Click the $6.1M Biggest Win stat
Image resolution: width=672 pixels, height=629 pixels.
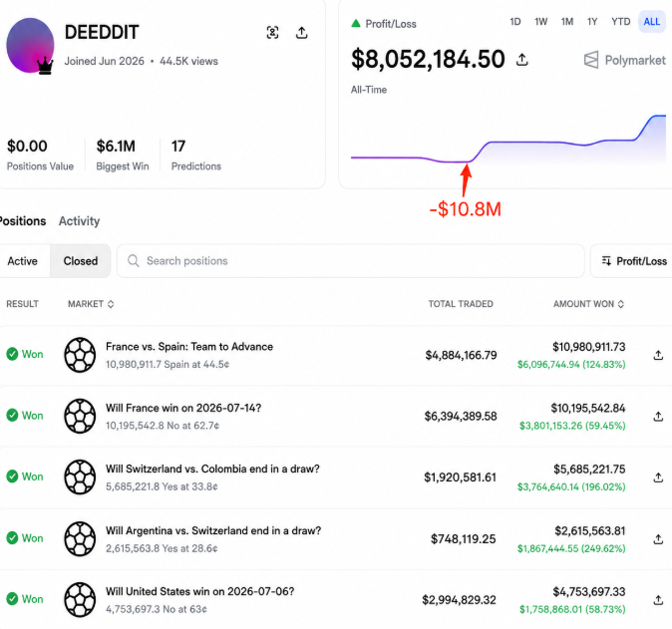[123, 155]
